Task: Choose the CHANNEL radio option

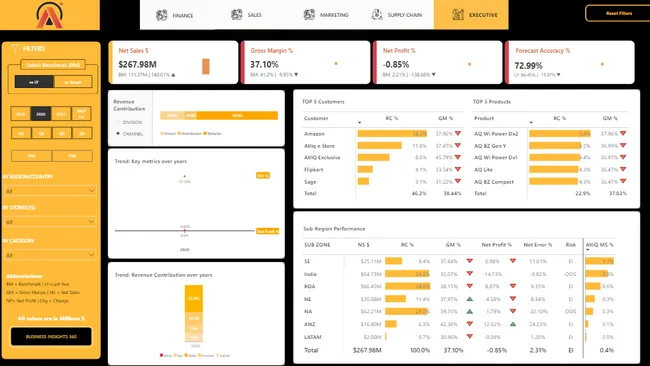Action: (x=118, y=133)
